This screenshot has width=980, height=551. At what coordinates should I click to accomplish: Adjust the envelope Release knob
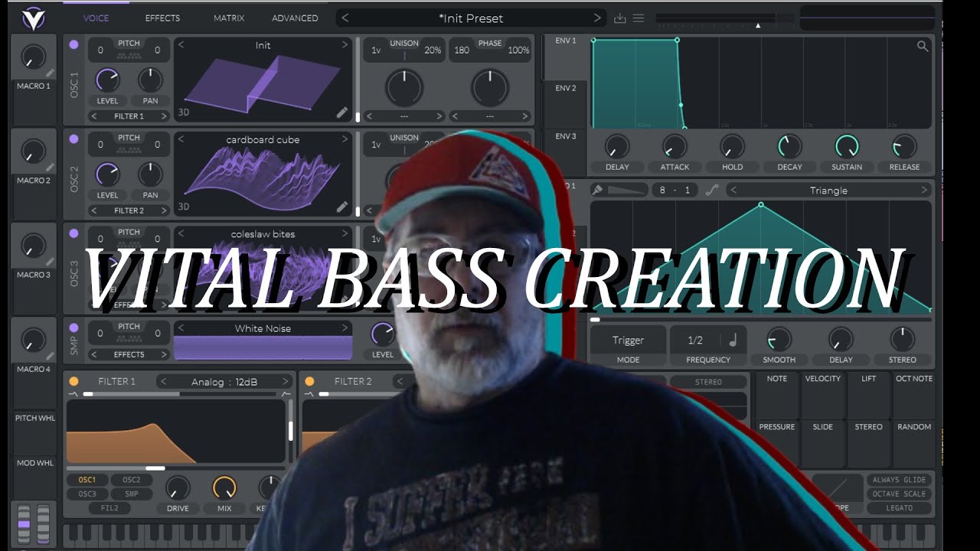[x=904, y=146]
